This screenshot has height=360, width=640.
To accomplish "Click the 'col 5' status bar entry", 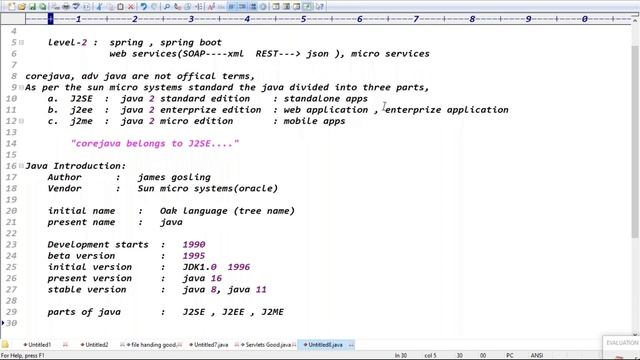I will point(430,356).
